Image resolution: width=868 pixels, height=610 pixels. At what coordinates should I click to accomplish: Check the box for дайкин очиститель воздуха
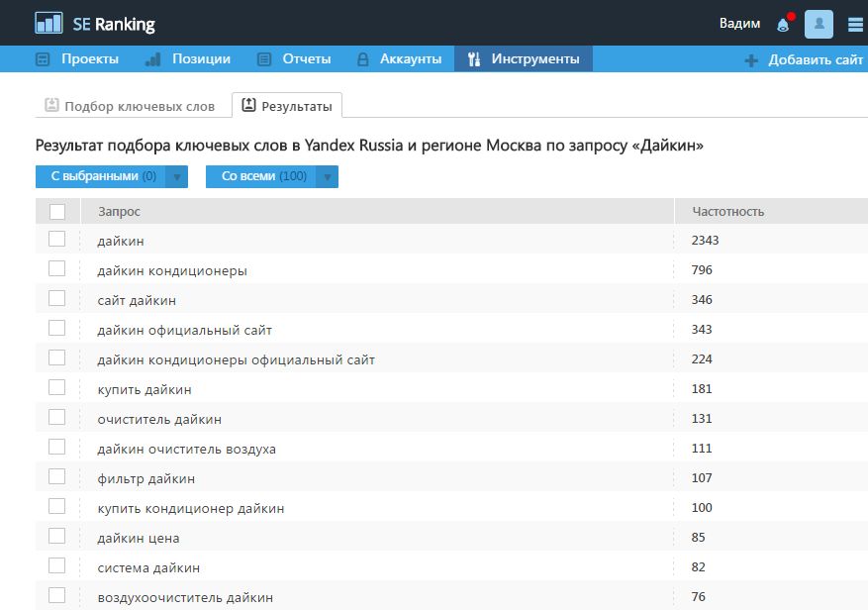tap(57, 447)
